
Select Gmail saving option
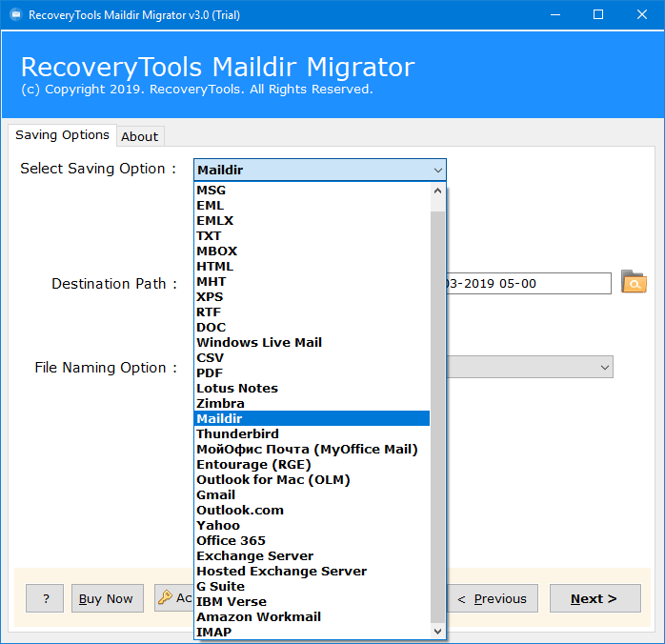coord(312,495)
